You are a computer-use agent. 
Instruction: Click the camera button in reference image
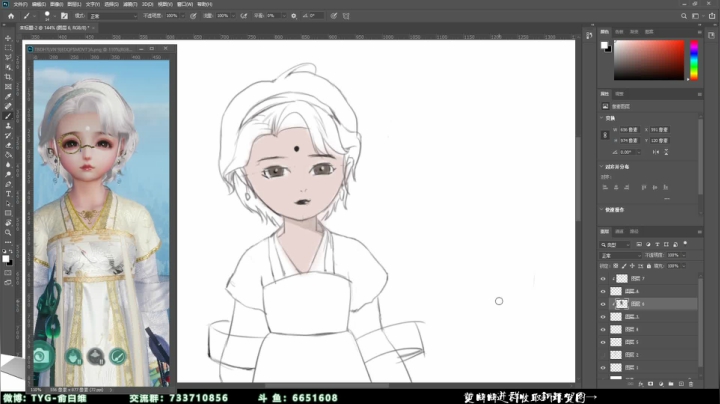42,356
